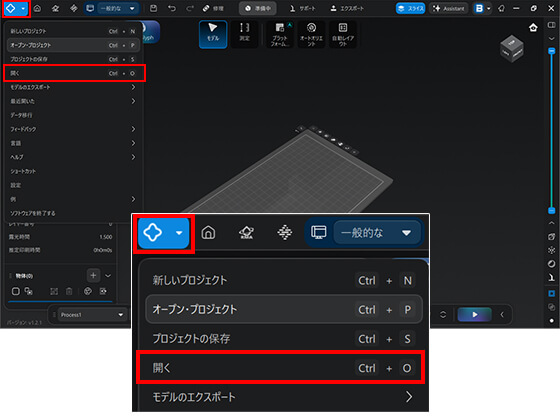Image resolution: width=560 pixels, height=420 pixels.
Task: Expand モデルのエクスポート arrow in the enlarged inset
Action: pyautogui.click(x=409, y=397)
